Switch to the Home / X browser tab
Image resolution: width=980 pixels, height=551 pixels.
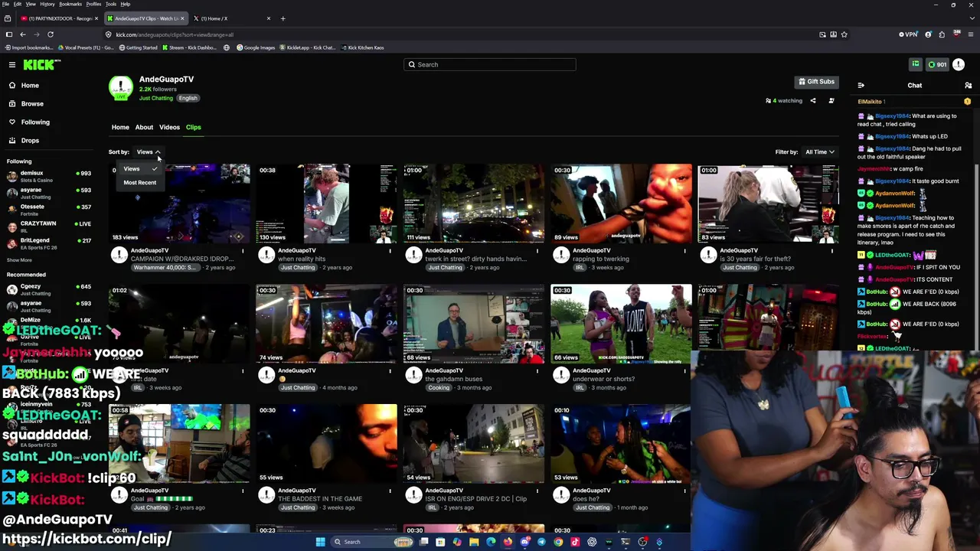coord(232,18)
